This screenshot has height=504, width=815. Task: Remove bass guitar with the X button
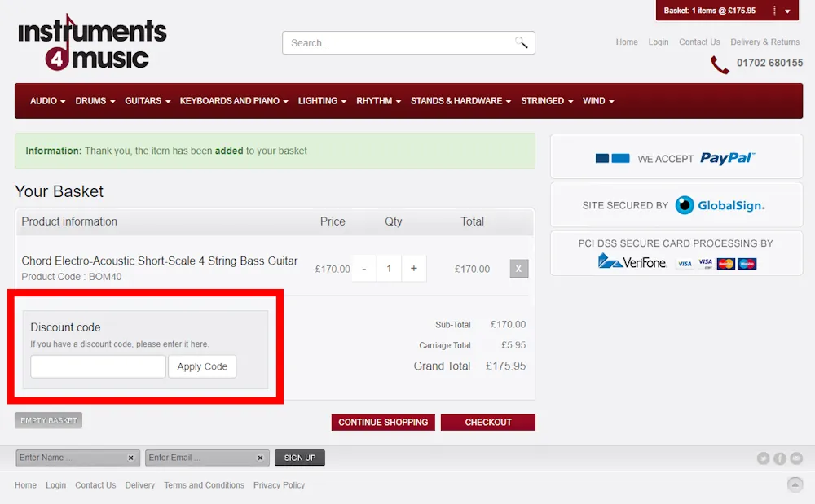pyautogui.click(x=518, y=269)
